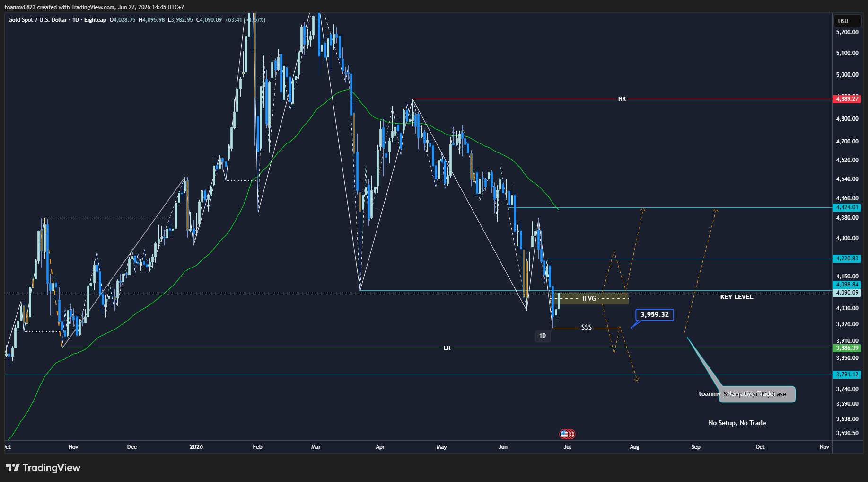Click the 1D timeframe note tag
Viewport: 868px width, 482px height.
pos(543,336)
